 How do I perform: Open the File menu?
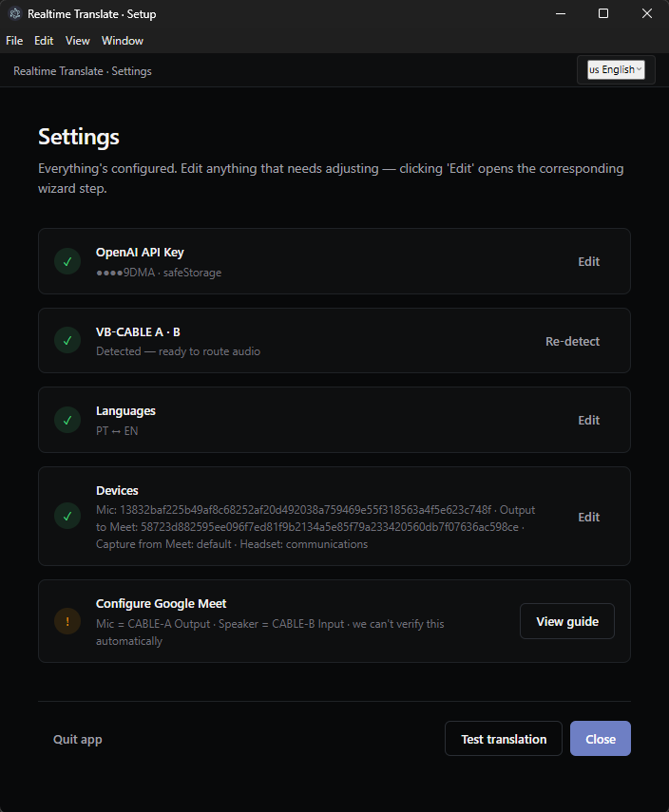14,41
